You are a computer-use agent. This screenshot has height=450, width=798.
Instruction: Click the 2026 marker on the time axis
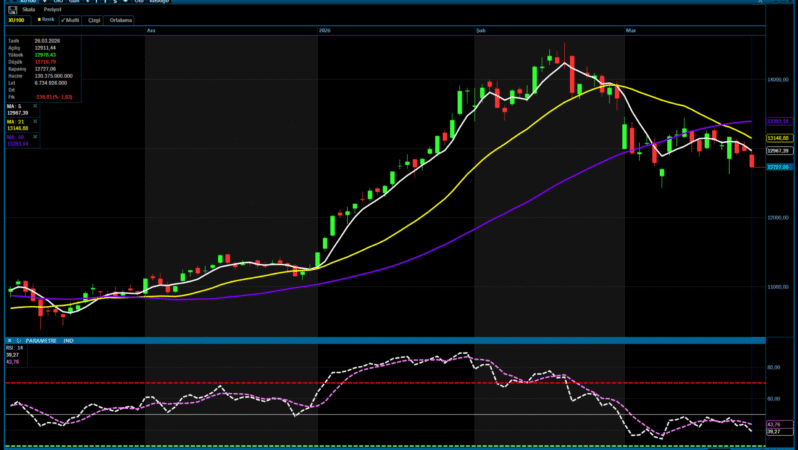click(324, 31)
